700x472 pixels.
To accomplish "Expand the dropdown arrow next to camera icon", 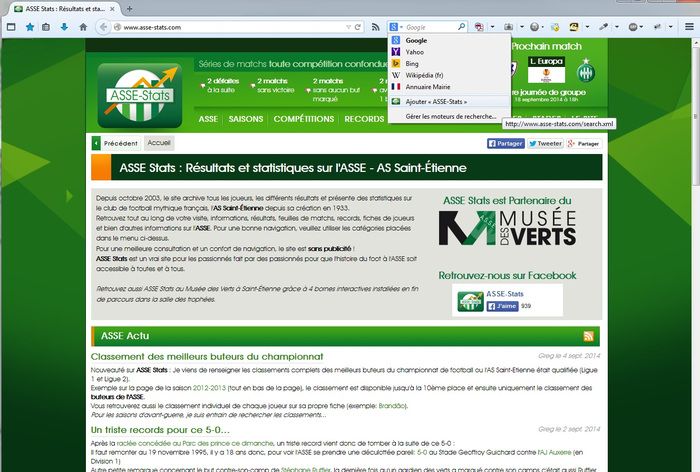I will click(521, 27).
